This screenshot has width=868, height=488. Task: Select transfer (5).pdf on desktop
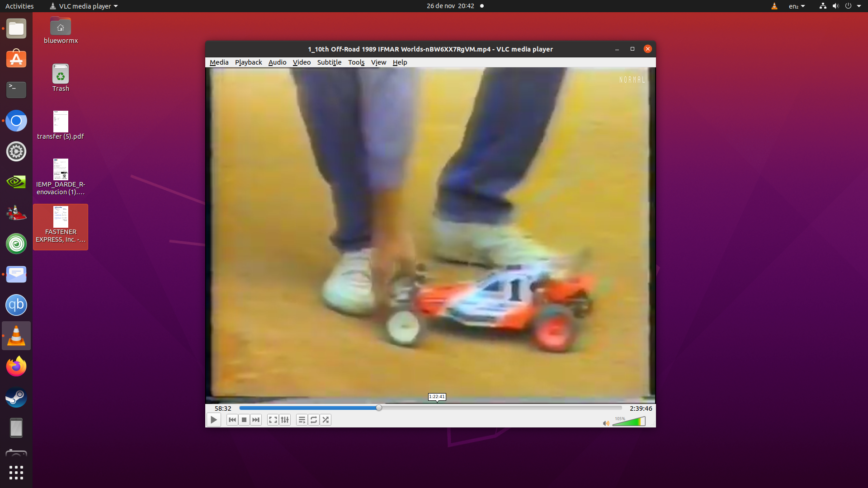click(x=61, y=126)
